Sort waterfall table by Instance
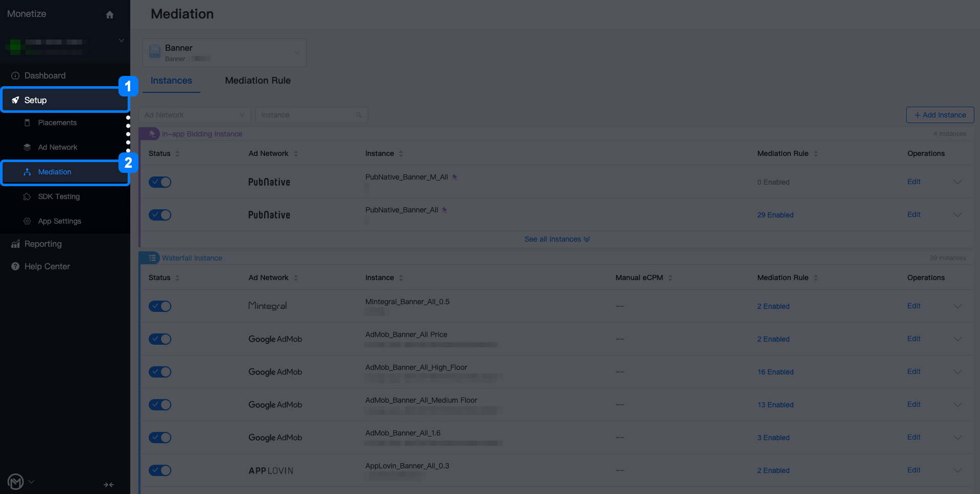 (x=401, y=278)
